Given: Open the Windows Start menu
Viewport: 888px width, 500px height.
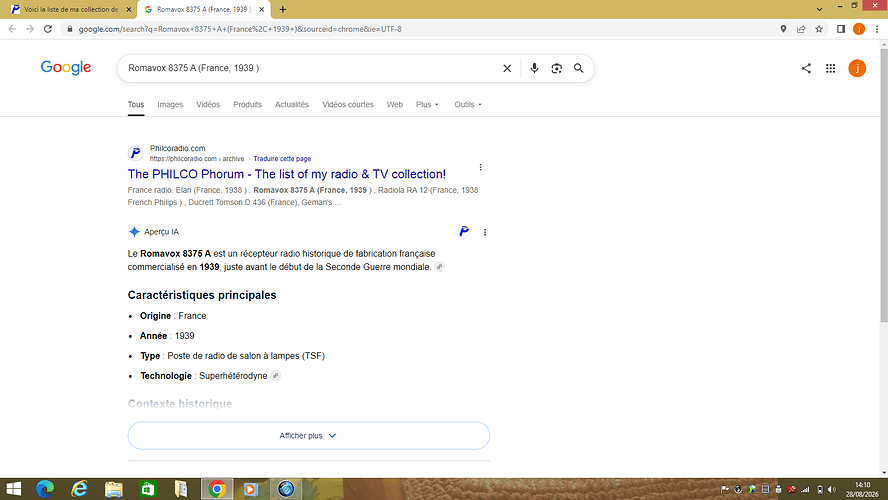Looking at the screenshot, I should point(13,489).
